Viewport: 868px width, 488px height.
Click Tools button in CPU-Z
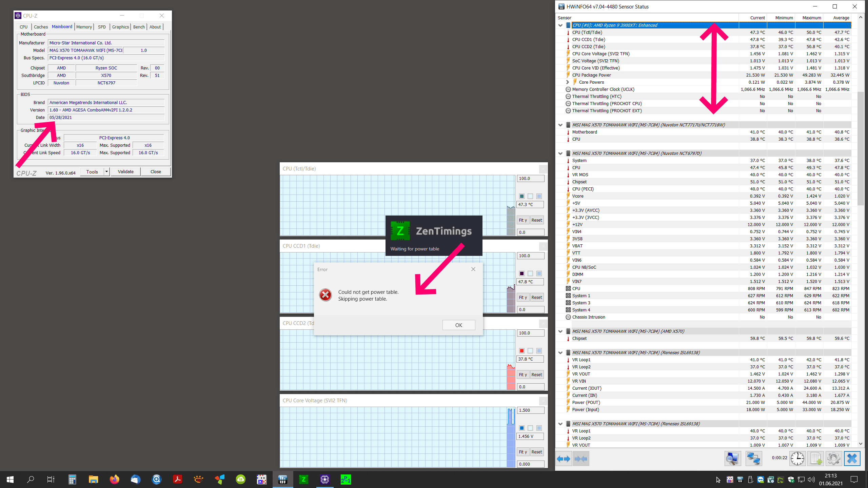(92, 171)
